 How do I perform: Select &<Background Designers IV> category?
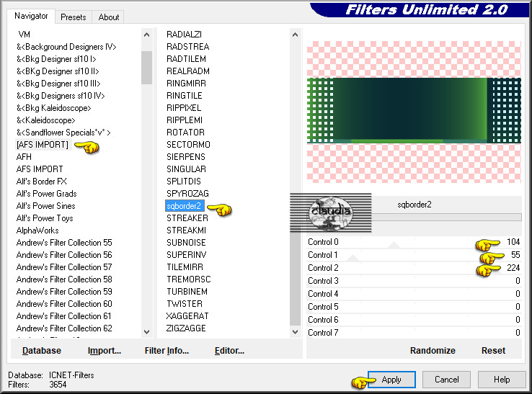tap(66, 47)
